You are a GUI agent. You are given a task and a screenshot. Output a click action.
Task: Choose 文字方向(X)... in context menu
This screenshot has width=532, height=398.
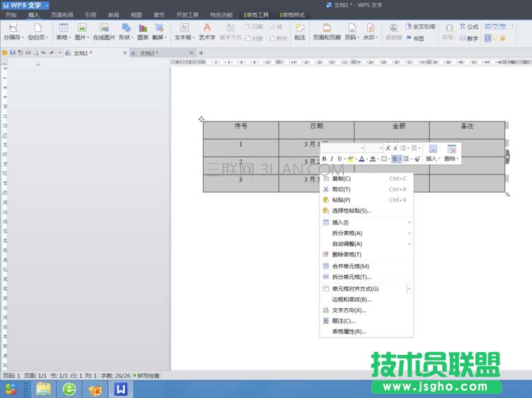(x=366, y=310)
